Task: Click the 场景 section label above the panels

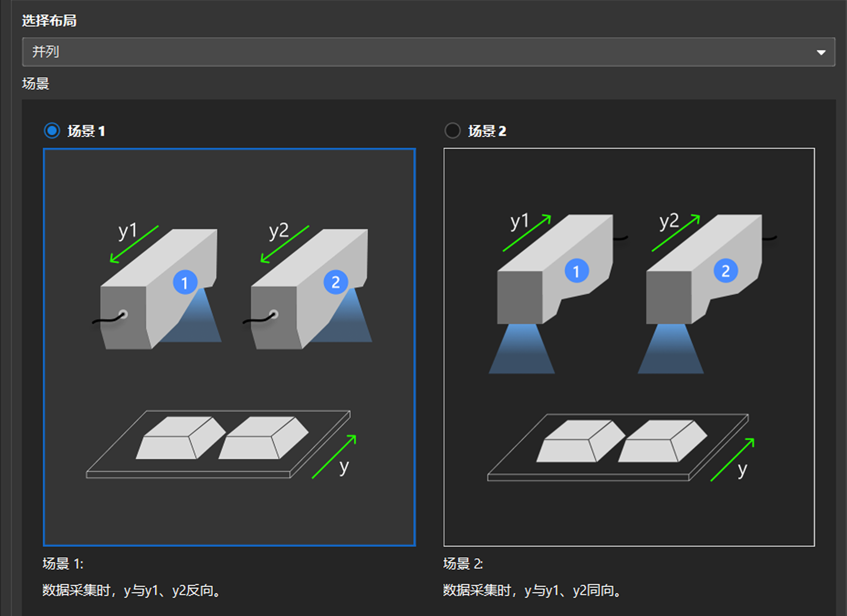Action: coord(36,84)
